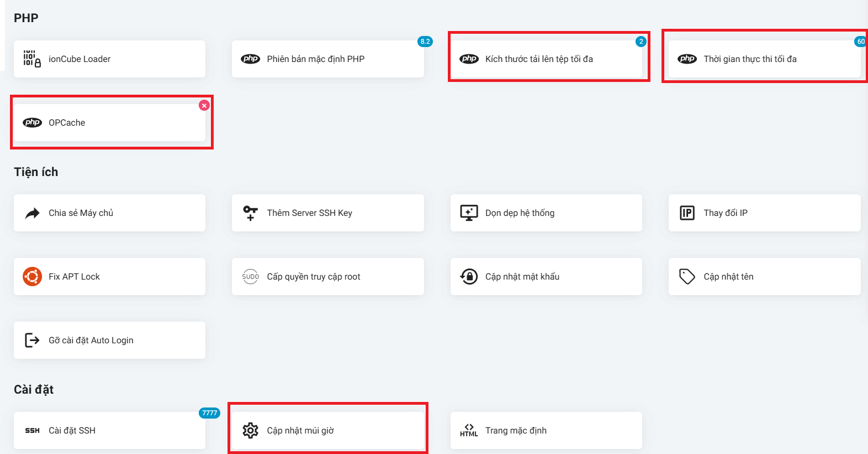Click the tag icon for Cập nhật tên
The image size is (868, 454).
(x=687, y=276)
